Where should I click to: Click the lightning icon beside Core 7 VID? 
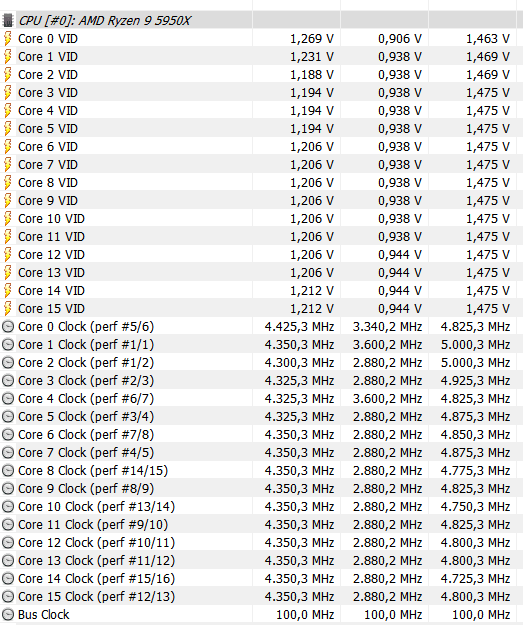(x=8, y=165)
